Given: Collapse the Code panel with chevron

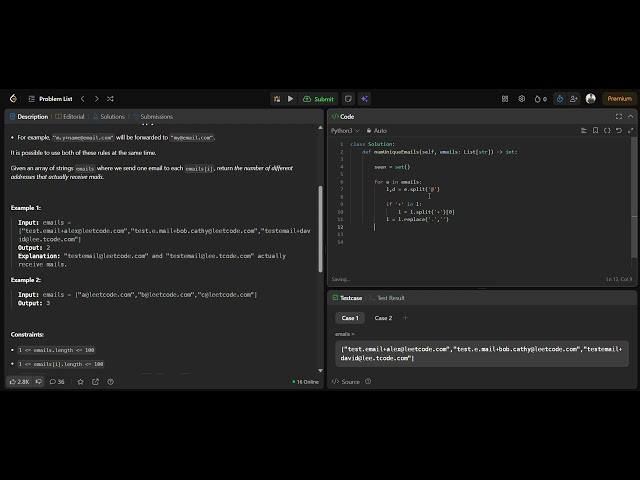Looking at the screenshot, I should 631,117.
